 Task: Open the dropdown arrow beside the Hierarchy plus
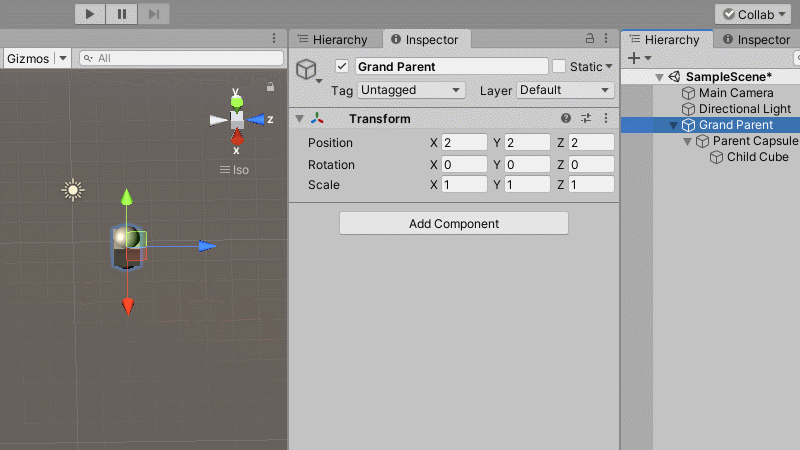point(648,58)
